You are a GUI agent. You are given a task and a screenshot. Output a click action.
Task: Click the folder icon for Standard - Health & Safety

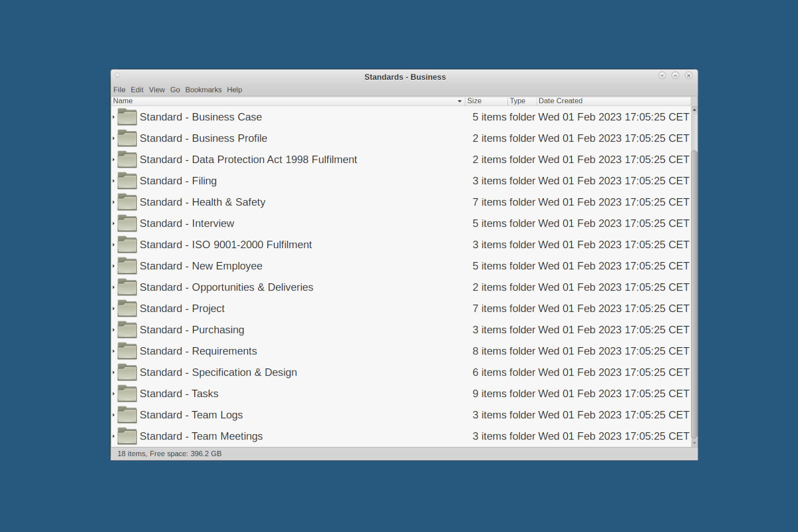(127, 202)
